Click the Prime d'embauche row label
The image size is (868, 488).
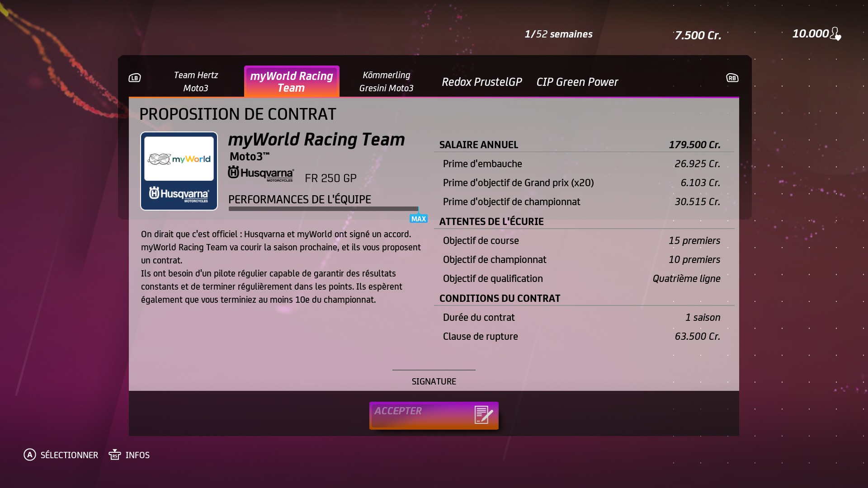pos(482,164)
